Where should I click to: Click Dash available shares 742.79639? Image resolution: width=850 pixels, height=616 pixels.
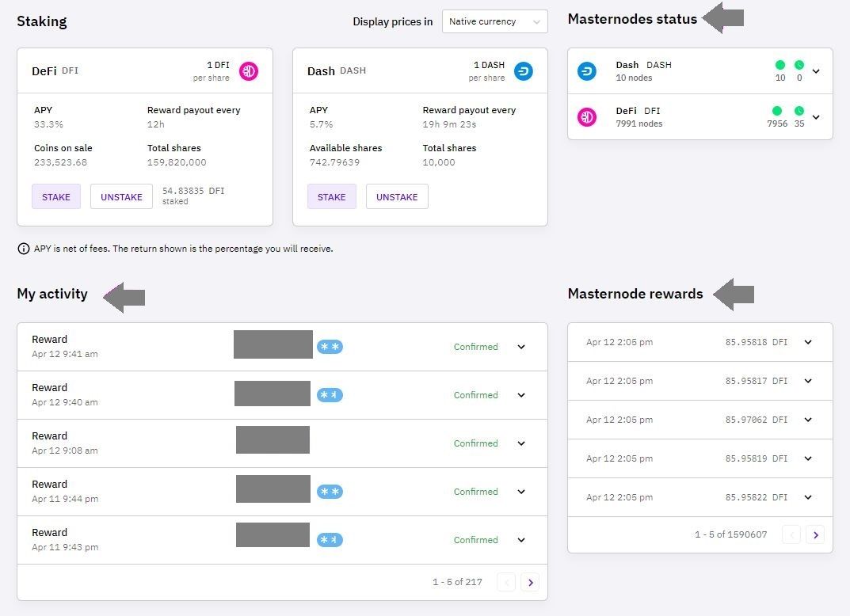click(x=334, y=162)
